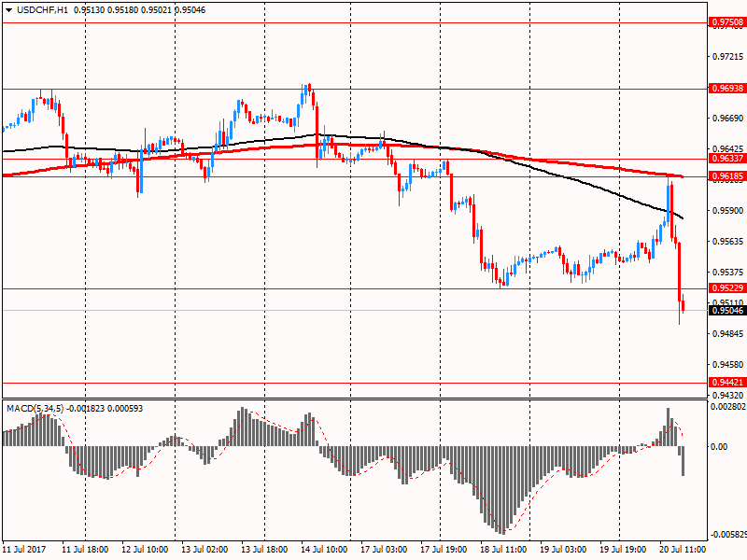Select the 0.95229 red price level label
The image size is (747, 560).
727,288
